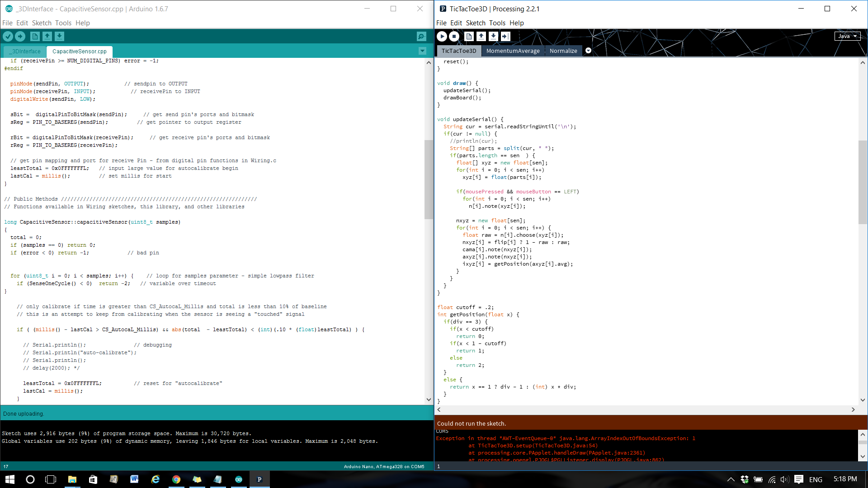Open the Arduino Tools menu
868x488 pixels.
[63, 23]
